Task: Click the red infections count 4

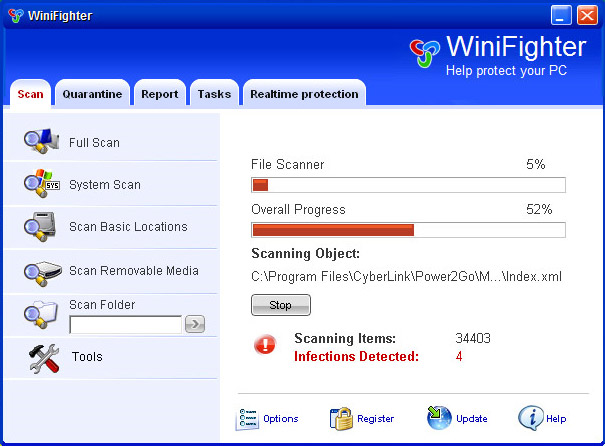Action: click(459, 356)
